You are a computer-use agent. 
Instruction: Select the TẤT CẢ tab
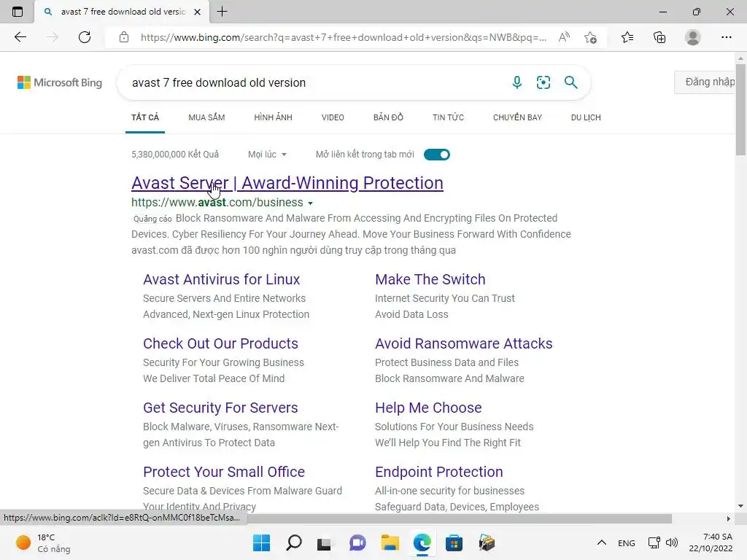pos(145,117)
